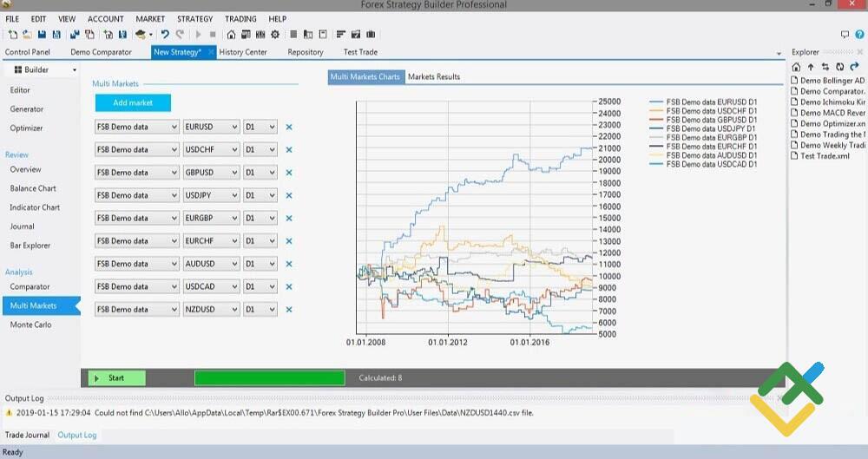Open the NZDUSD symbol dropdown
Viewport: 868px width, 459px height.
[211, 310]
